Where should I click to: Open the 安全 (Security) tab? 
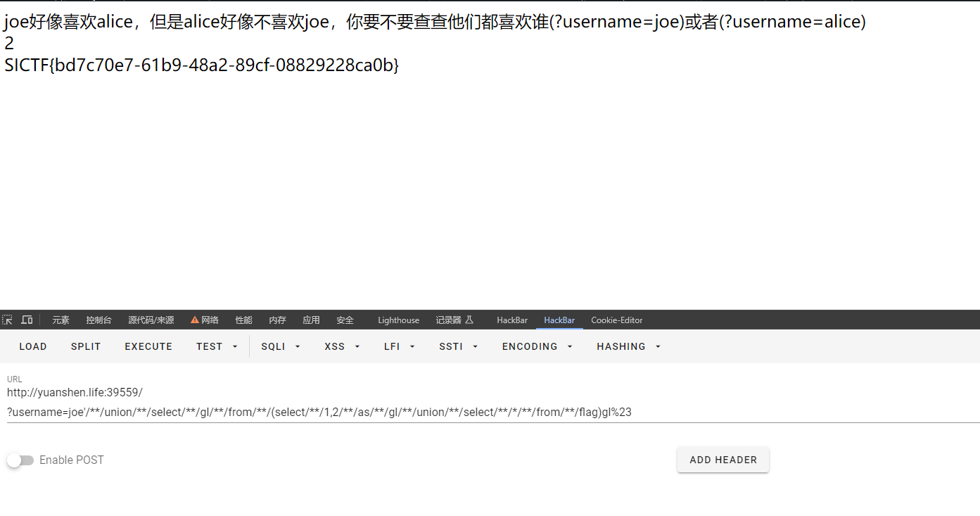pyautogui.click(x=345, y=320)
